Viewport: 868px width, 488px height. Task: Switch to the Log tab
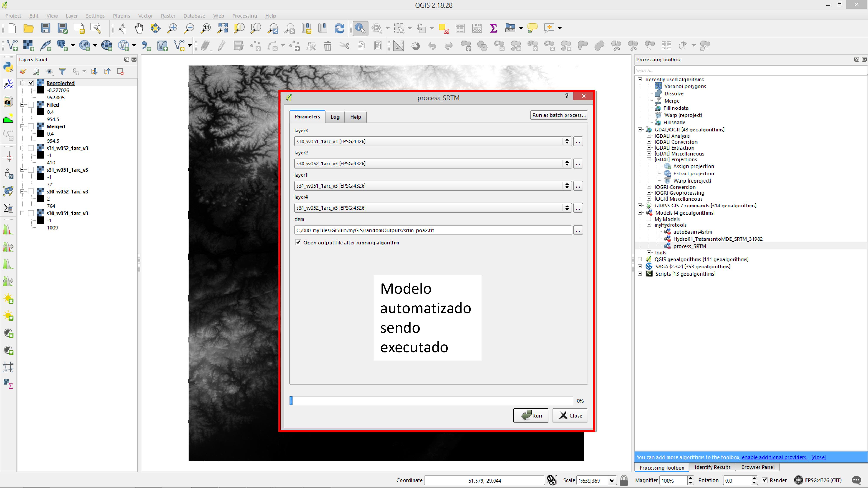[x=335, y=117]
